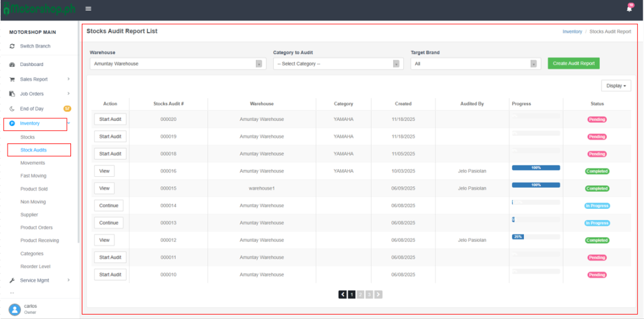Click the Switch Branch refresh icon
644x319 pixels.
click(13, 47)
